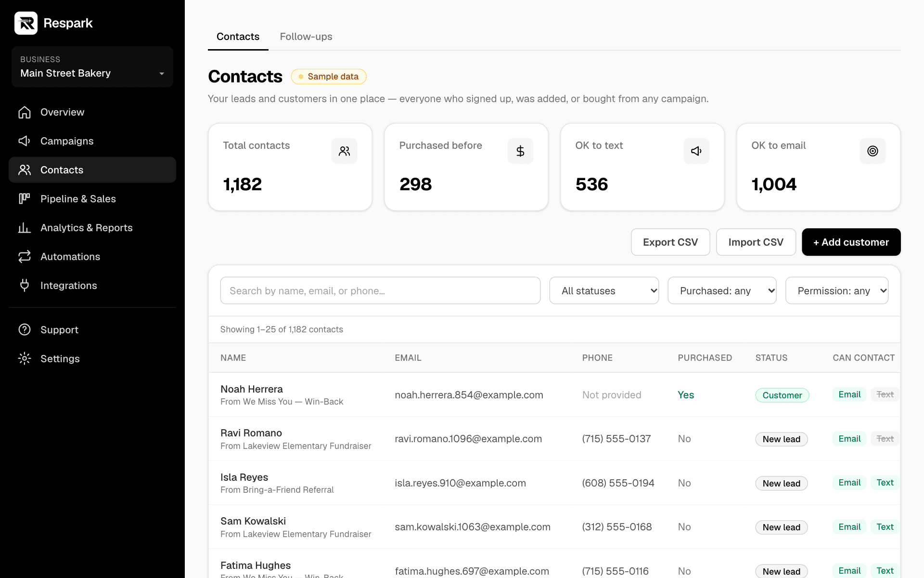Go to Pipeline & Sales in sidebar
This screenshot has width=924, height=578.
(x=92, y=199)
